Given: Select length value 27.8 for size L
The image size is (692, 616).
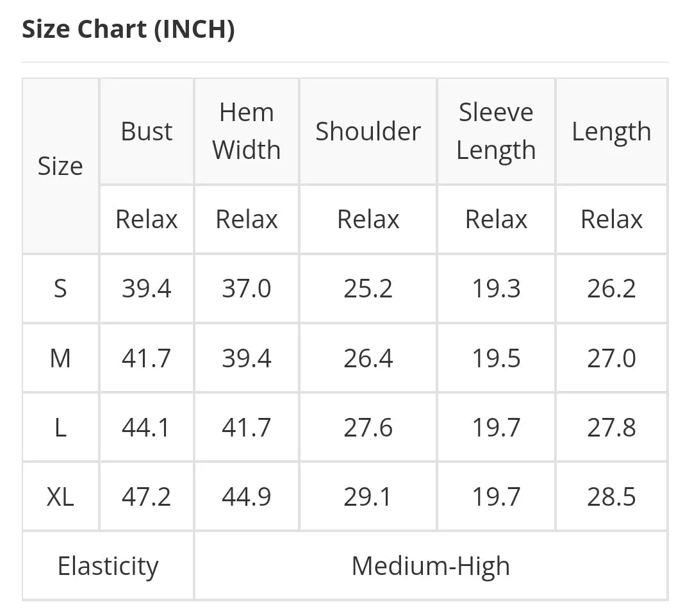Looking at the screenshot, I should pos(611,428).
